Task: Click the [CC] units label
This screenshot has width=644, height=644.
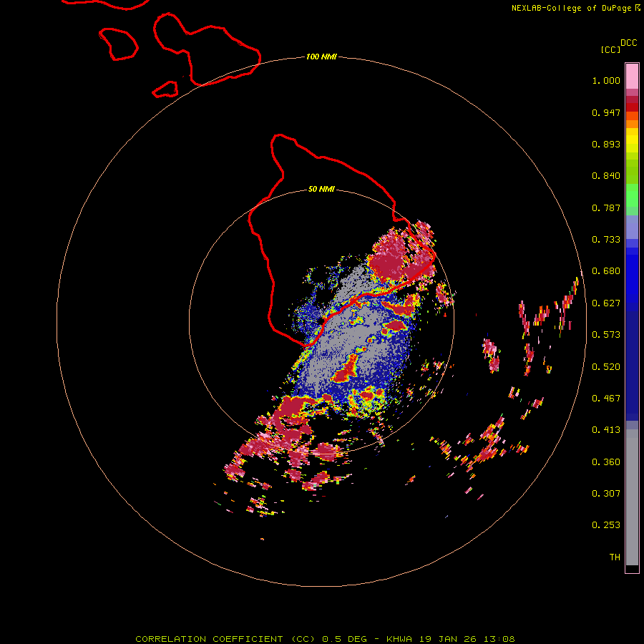Action: point(610,49)
